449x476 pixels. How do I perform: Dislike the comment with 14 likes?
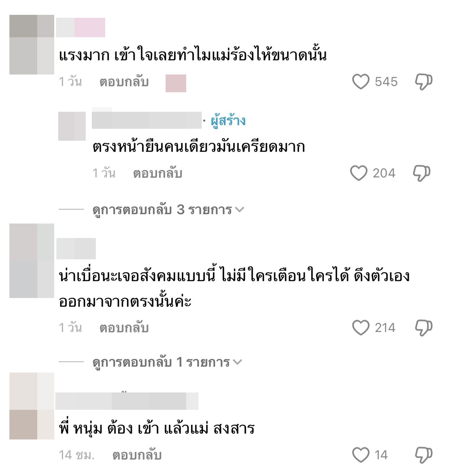click(424, 455)
